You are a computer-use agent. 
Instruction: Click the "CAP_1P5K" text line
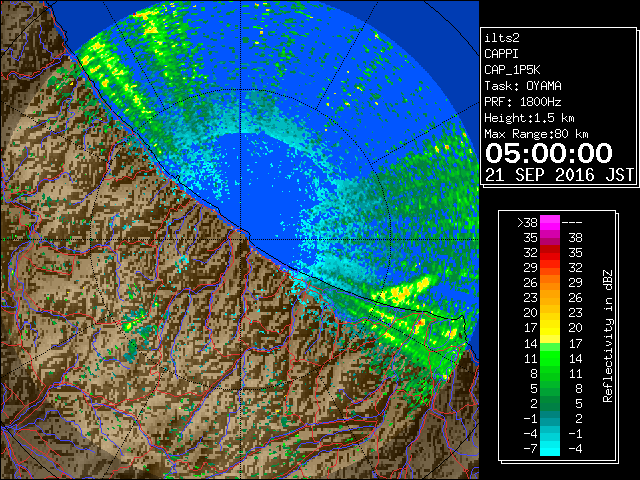[512, 70]
